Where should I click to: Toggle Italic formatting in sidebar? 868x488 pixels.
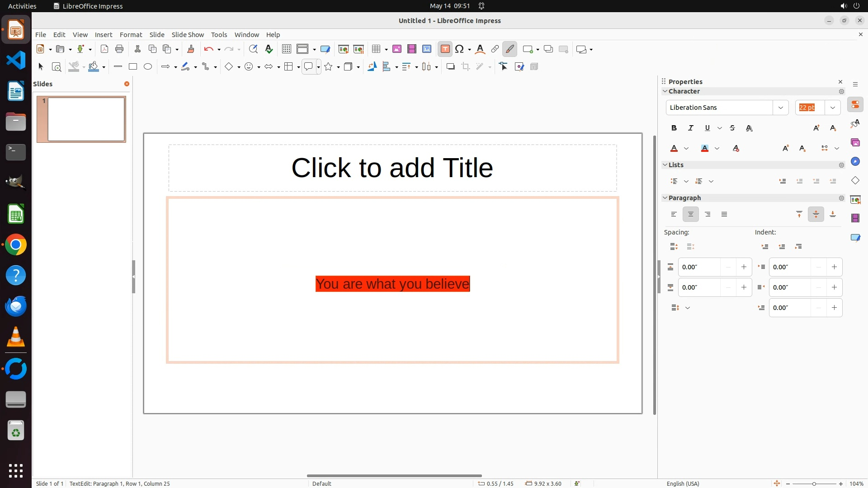click(690, 128)
